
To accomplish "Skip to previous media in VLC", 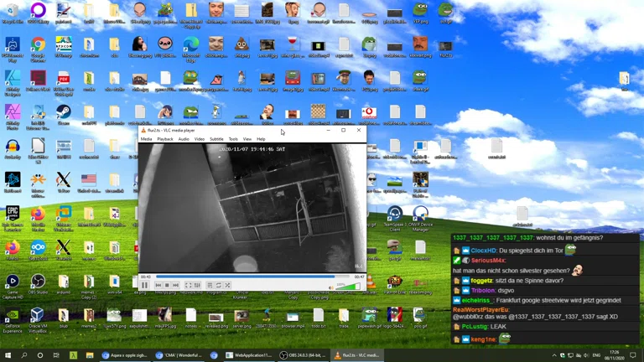I will [158, 285].
